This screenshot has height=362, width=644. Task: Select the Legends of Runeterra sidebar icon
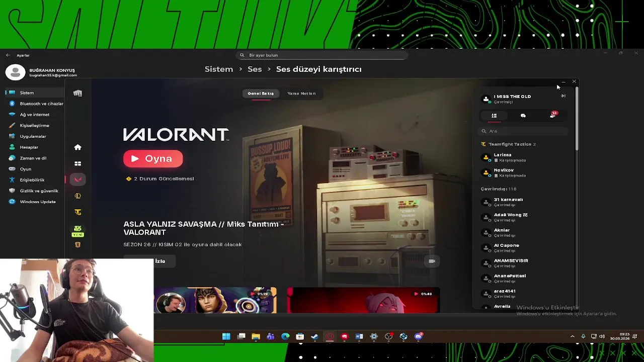[77, 245]
